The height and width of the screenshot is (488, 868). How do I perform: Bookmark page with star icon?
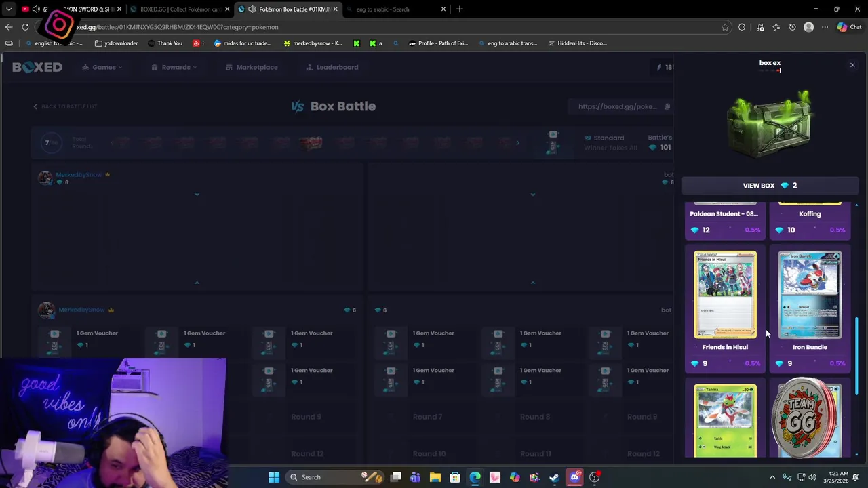(725, 27)
